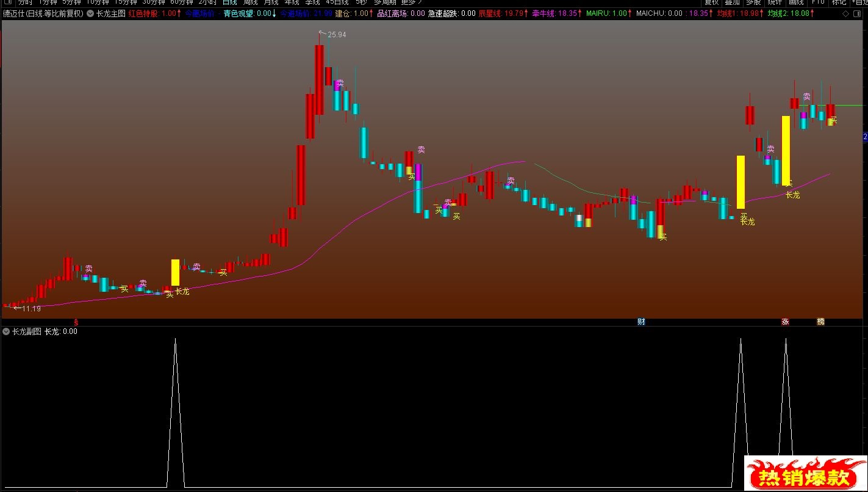This screenshot has width=868, height=492.
Task: Switch to the 5秒 period tab
Action: coord(361,2)
